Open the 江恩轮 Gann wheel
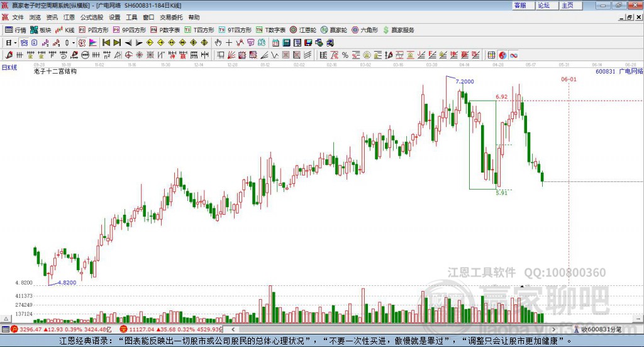644x347 pixels. coord(303,30)
